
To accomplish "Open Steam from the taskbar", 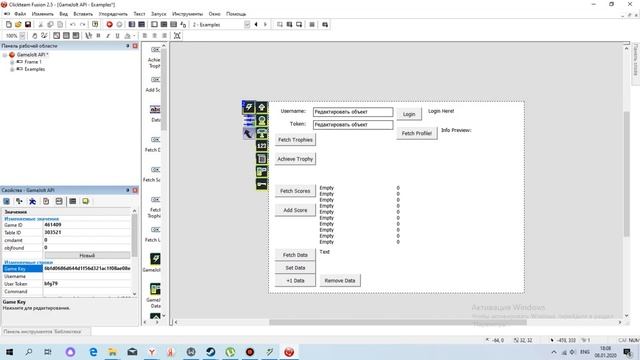I will click(211, 352).
